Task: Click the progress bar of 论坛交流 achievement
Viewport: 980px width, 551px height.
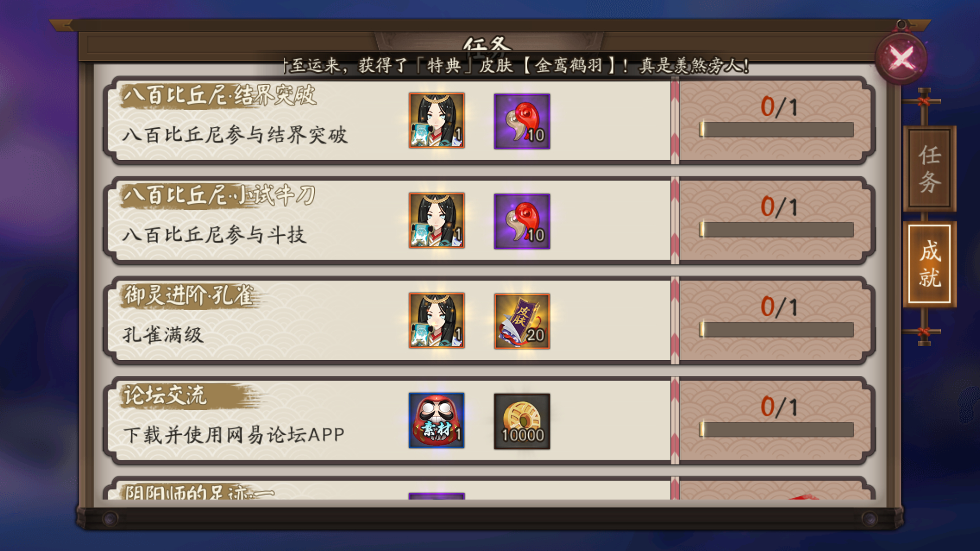Action: tap(776, 429)
